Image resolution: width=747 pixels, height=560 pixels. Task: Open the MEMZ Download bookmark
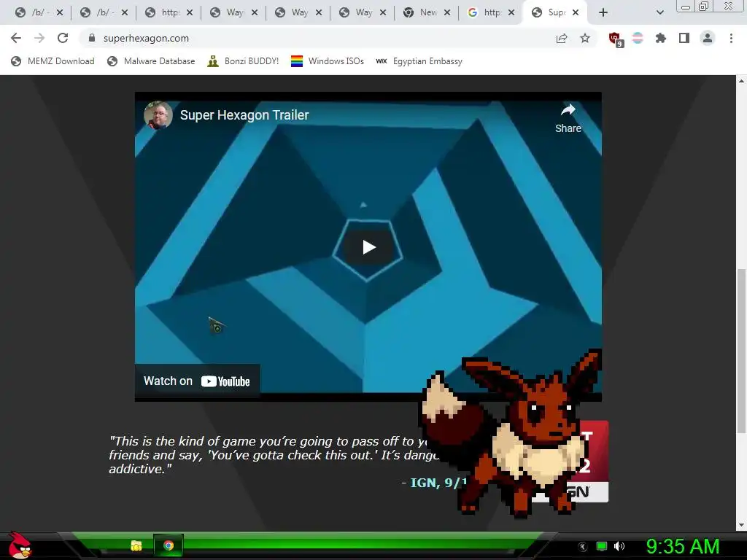(x=53, y=61)
